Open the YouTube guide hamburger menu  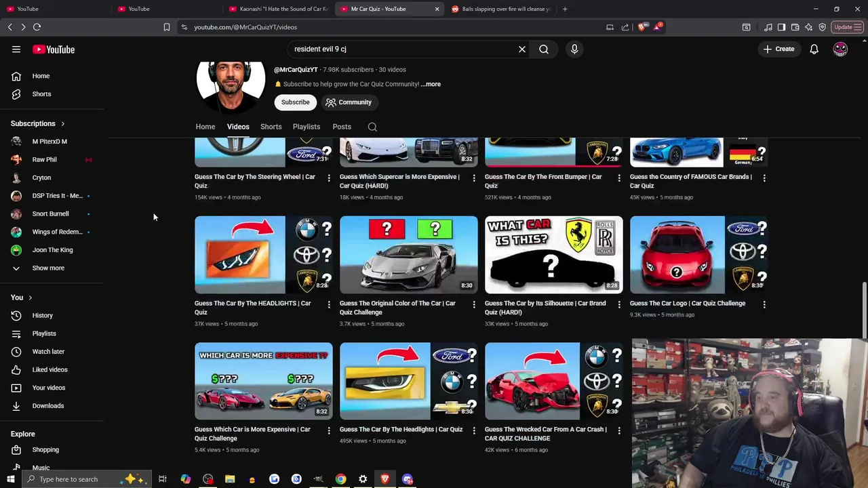[16, 49]
